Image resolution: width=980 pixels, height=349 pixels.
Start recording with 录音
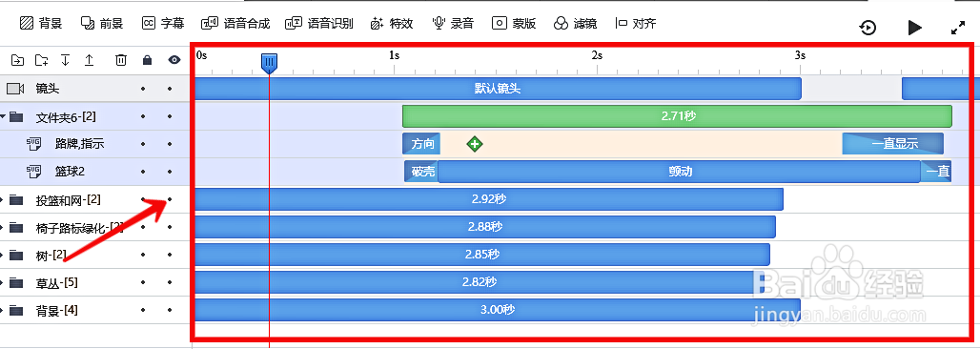coord(453,24)
